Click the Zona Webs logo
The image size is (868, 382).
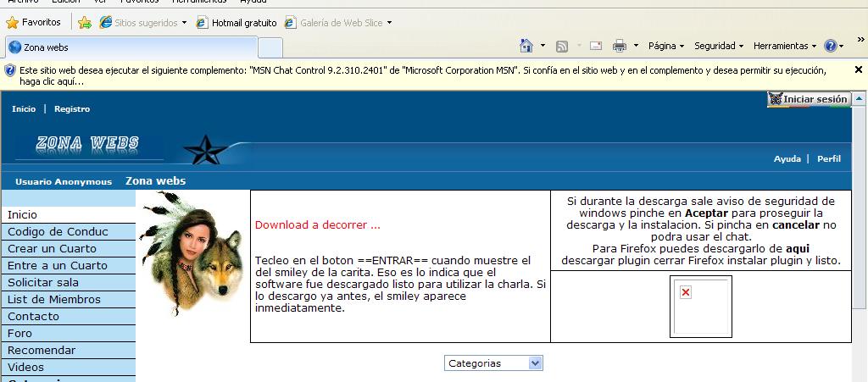click(x=87, y=144)
